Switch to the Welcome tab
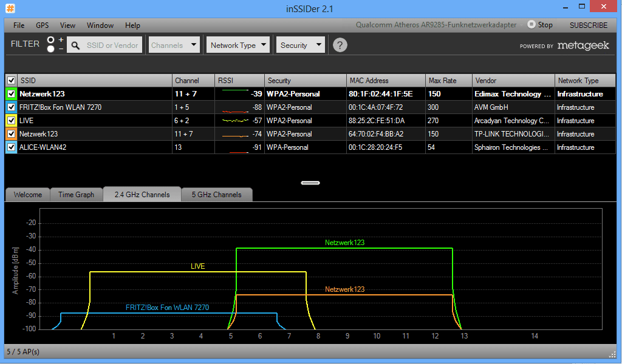Viewport: 622px width, 364px height. pos(28,195)
